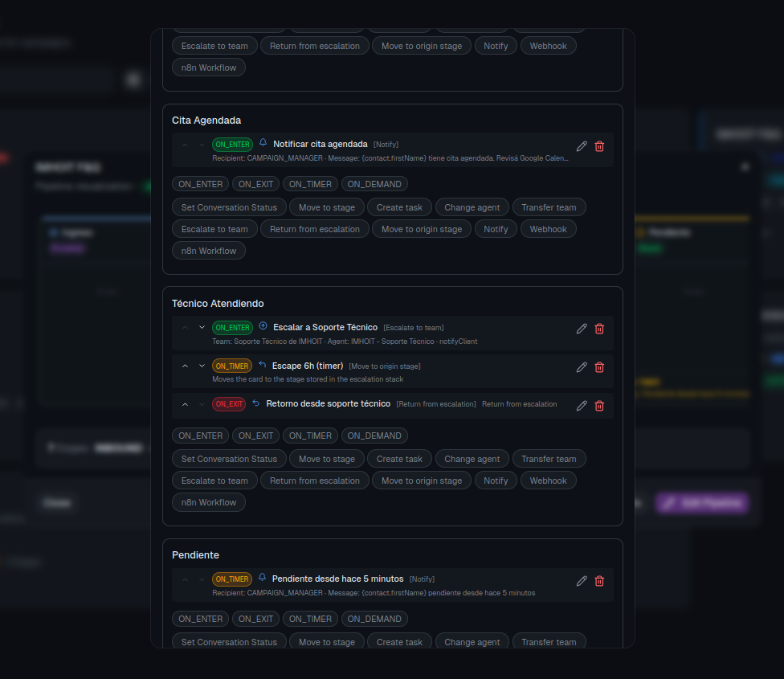Edit the Pendiente desde hace 5 minutos action
Viewport: 784px width, 679px height.
tap(582, 581)
